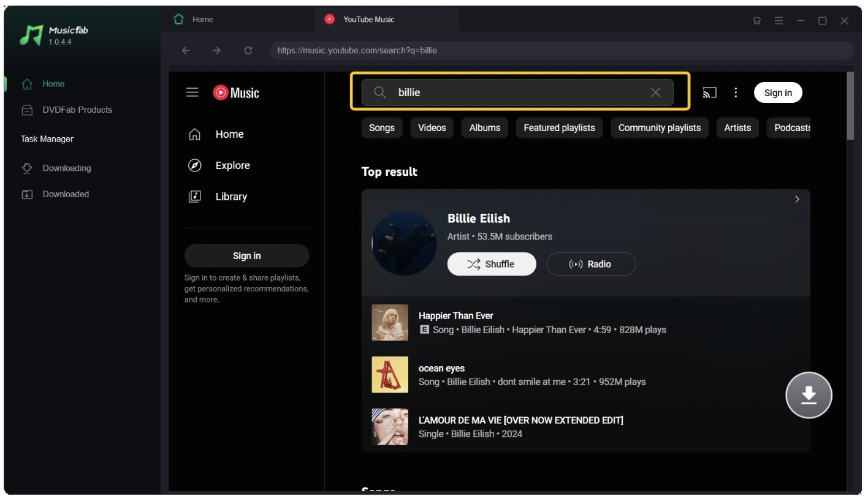Click the MusicFab logo icon
868x501 pixels.
(31, 36)
